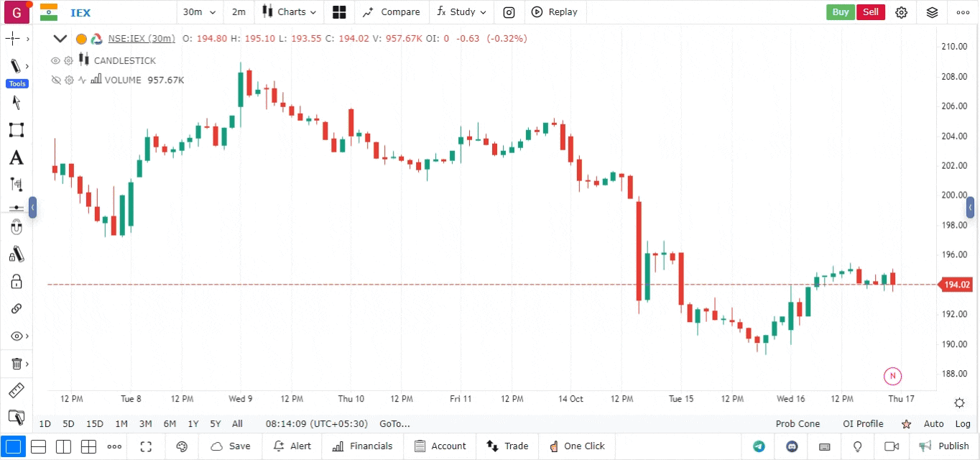Open the multi-chart grid layout icon
980x460 pixels.
point(339,12)
